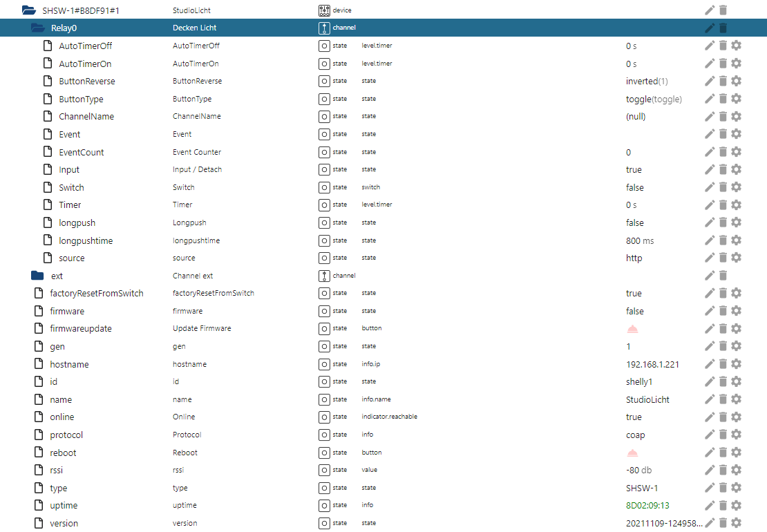Select the ButtonType tree item

tap(81, 99)
